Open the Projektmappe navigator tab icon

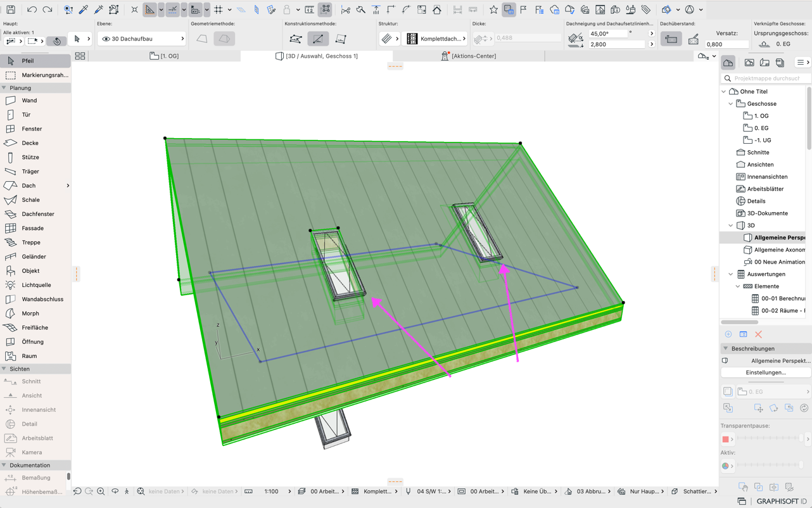coord(728,63)
